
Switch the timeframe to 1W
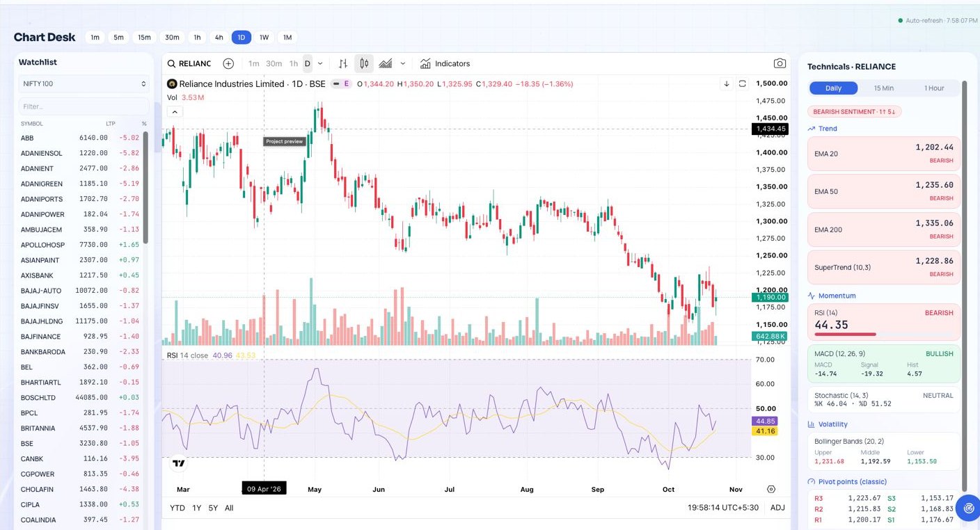(264, 38)
